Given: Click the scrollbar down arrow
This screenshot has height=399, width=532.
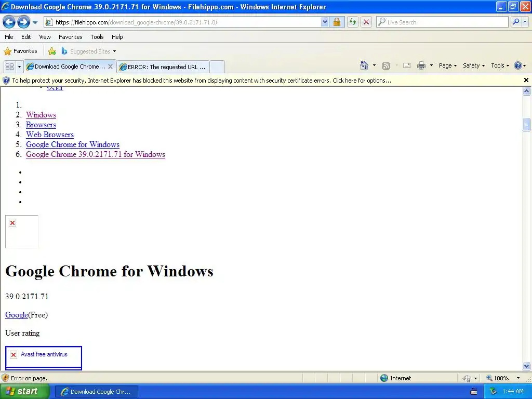Looking at the screenshot, I should coord(527,366).
